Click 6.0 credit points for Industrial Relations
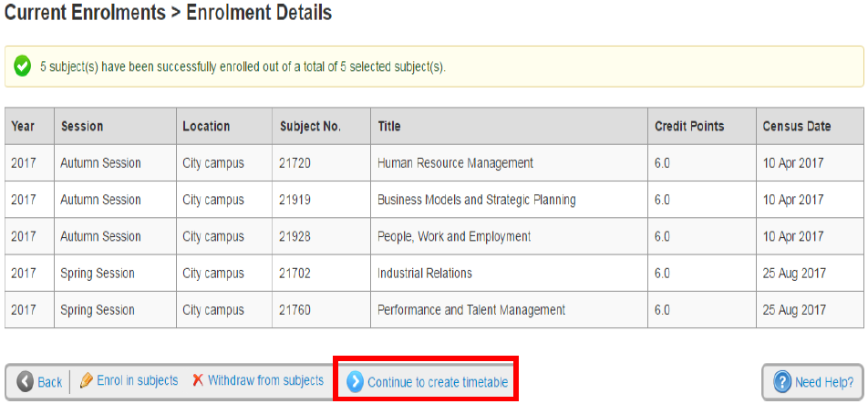This screenshot has height=404, width=868. tap(662, 273)
